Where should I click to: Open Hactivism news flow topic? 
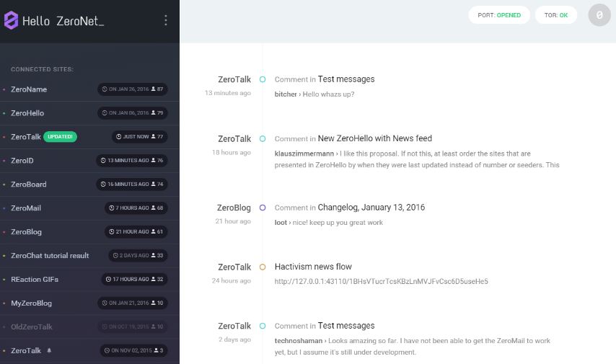[313, 267]
